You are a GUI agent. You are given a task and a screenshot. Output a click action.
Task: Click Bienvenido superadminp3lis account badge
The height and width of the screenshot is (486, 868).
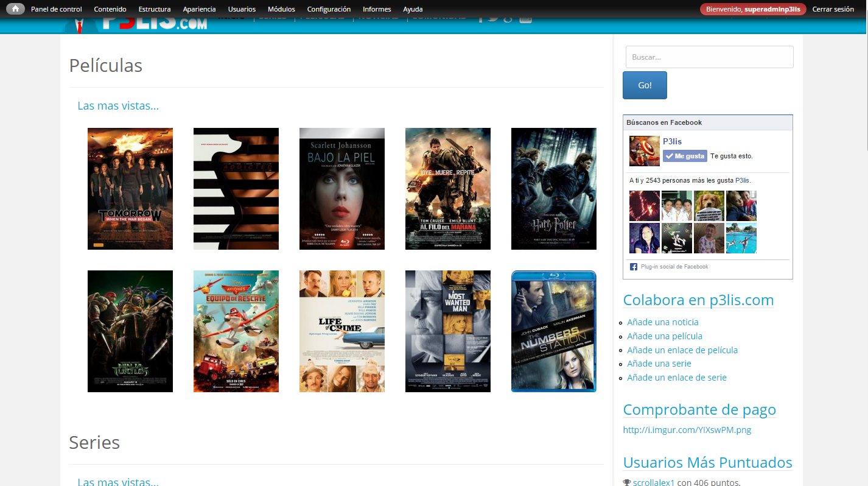click(753, 9)
